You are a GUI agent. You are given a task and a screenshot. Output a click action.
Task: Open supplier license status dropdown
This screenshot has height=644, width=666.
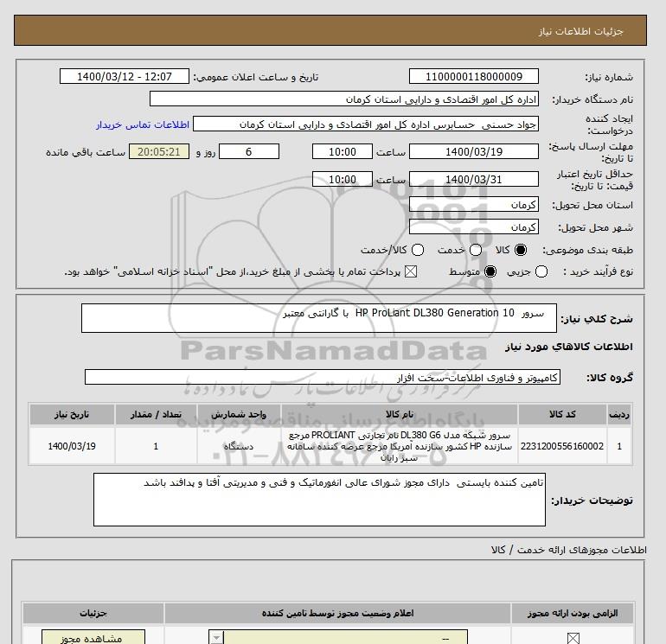[338, 638]
